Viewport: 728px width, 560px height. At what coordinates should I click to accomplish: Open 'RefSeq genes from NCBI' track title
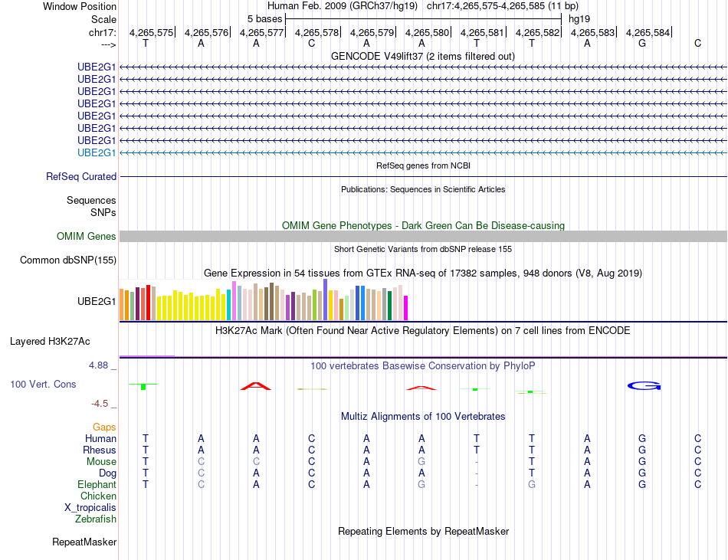pos(423,165)
